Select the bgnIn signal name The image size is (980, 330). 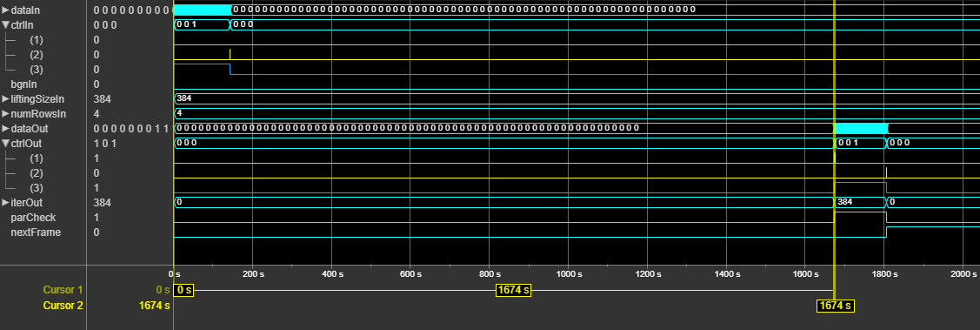23,84
